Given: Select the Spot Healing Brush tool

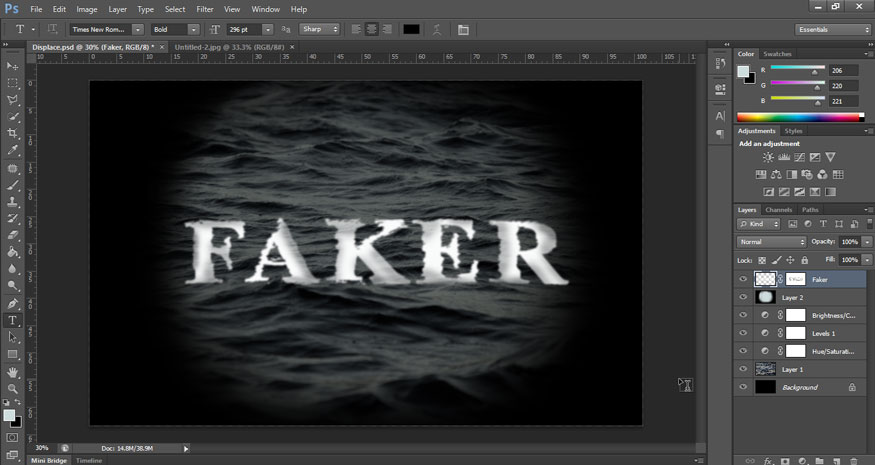Looking at the screenshot, I should (x=12, y=168).
